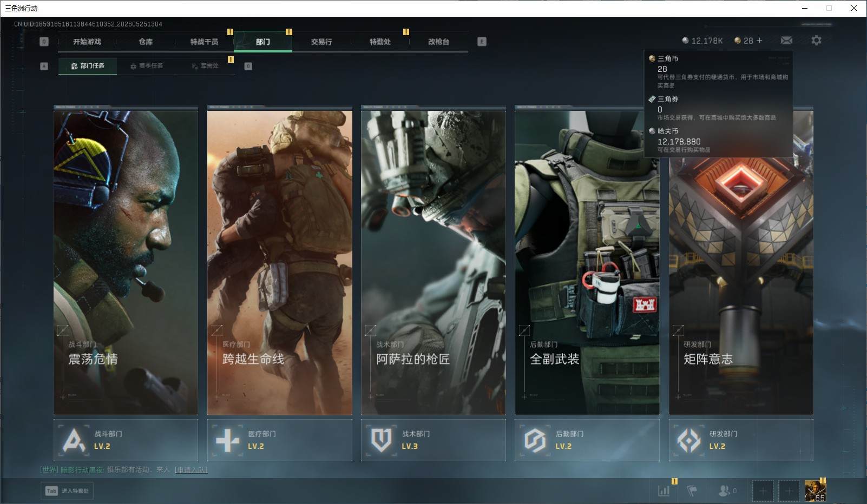Image resolution: width=867 pixels, height=504 pixels.
Task: Open the flags icon in bottom bar
Action: 692,491
